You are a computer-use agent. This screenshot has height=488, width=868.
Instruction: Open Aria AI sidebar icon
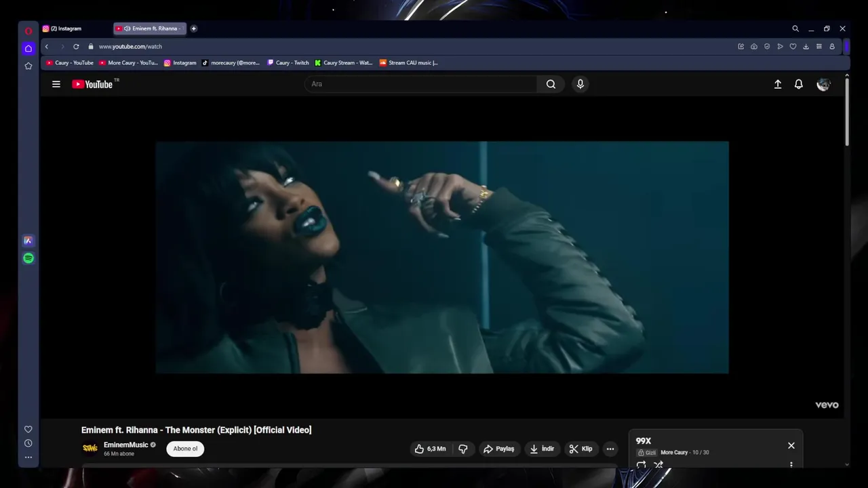(x=28, y=241)
